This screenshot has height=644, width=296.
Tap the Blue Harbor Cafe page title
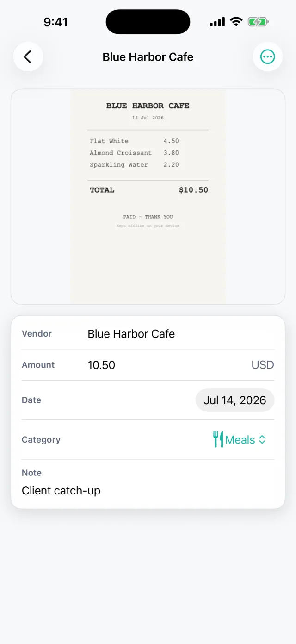point(148,57)
